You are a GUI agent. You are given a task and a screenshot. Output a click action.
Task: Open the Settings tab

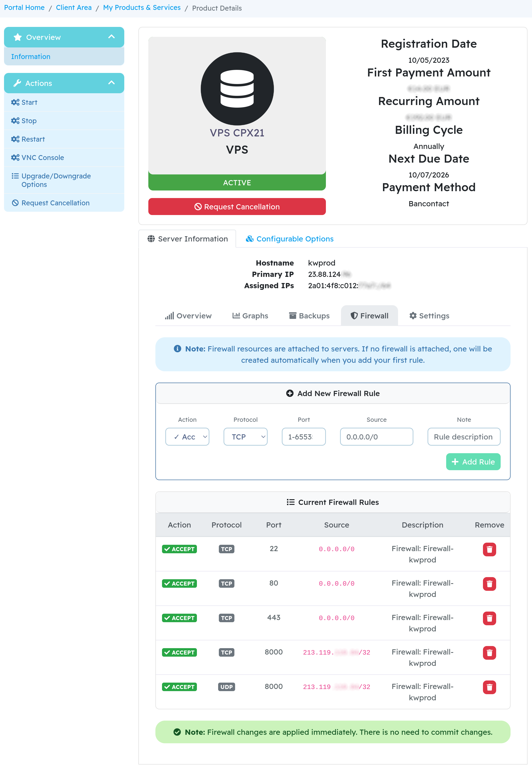click(429, 316)
